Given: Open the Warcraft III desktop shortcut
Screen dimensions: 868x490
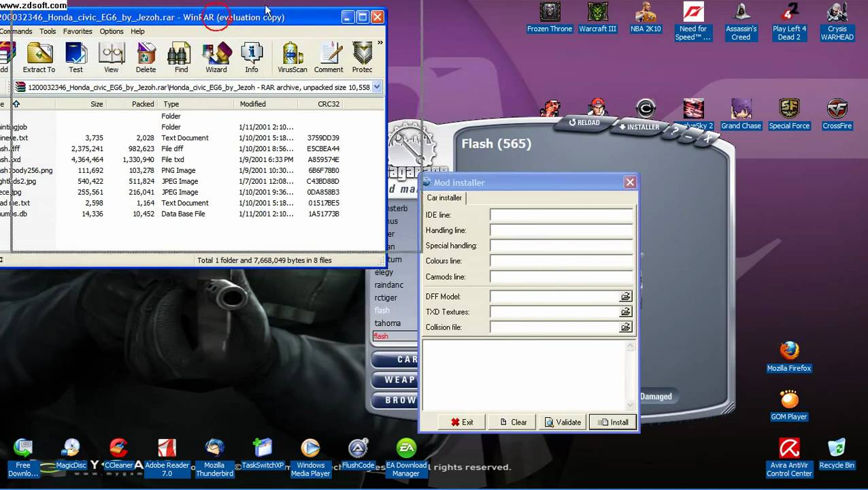Looking at the screenshot, I should tap(597, 18).
